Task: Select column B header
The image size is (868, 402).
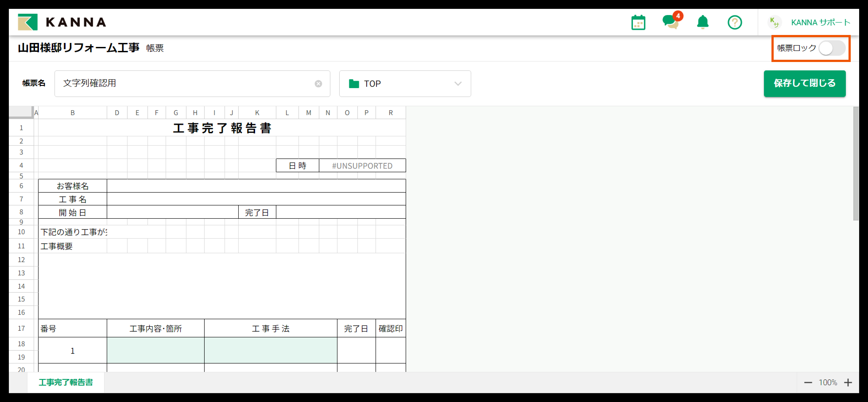Action: (72, 113)
